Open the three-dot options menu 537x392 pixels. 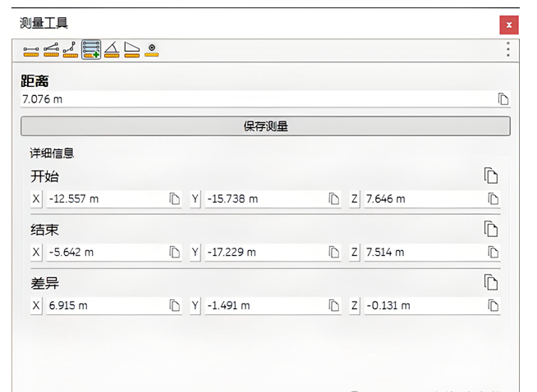[x=508, y=50]
